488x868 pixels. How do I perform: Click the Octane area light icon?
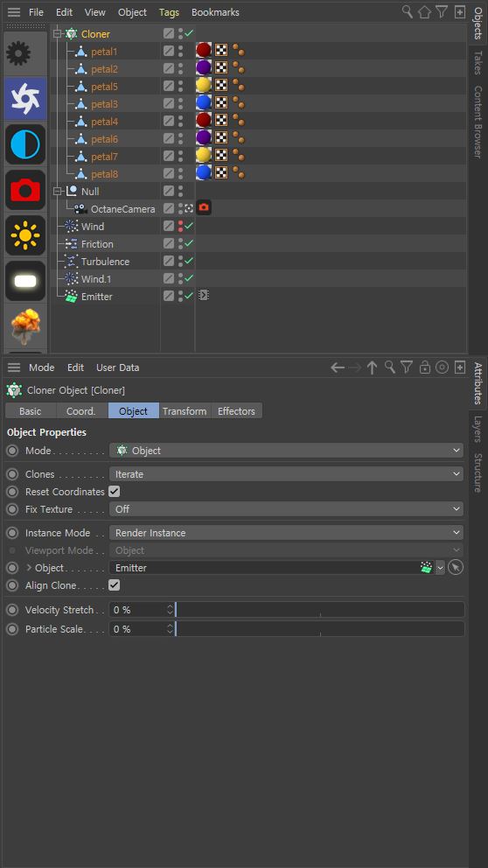point(25,281)
